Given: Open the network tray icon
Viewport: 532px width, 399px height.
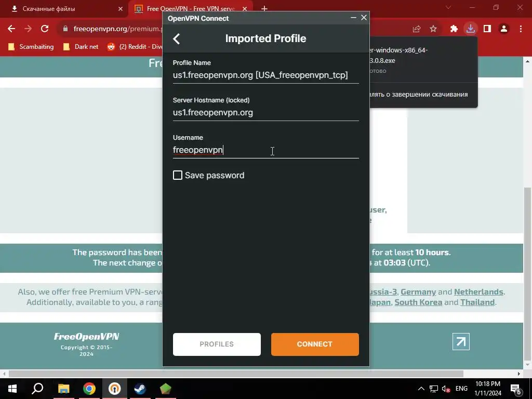Looking at the screenshot, I should (x=434, y=389).
